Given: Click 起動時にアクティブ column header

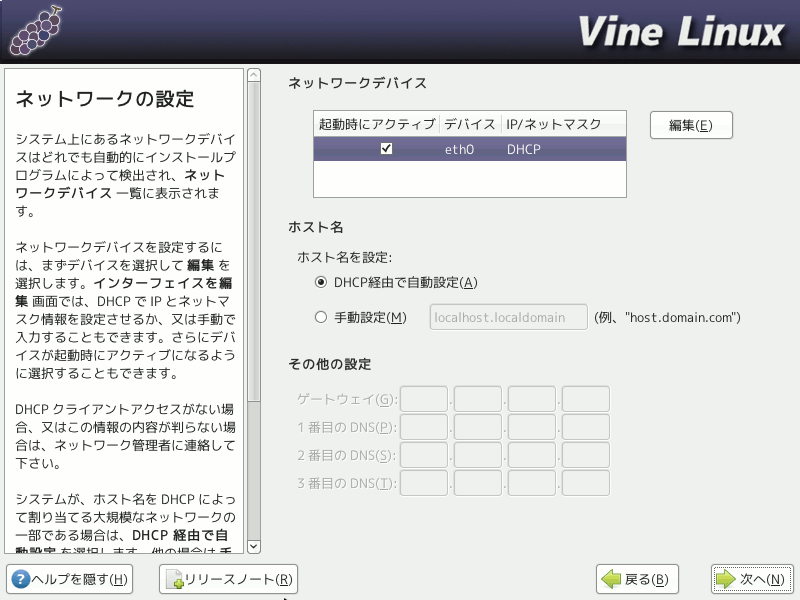Looking at the screenshot, I should tap(377, 124).
